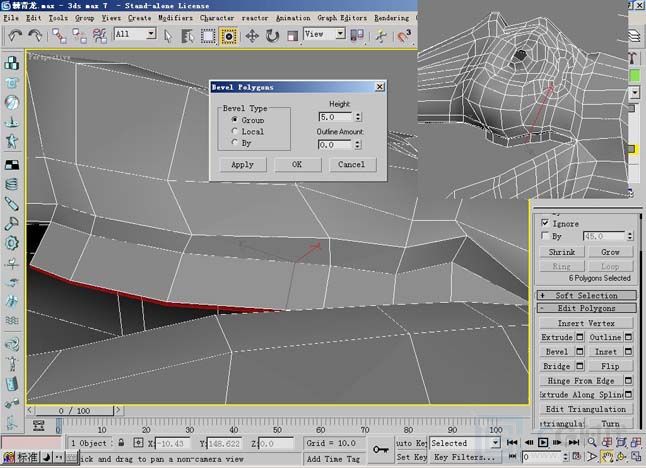Choose the Rectangular Selection Region tool
The width and height of the screenshot is (646, 468).
point(208,36)
